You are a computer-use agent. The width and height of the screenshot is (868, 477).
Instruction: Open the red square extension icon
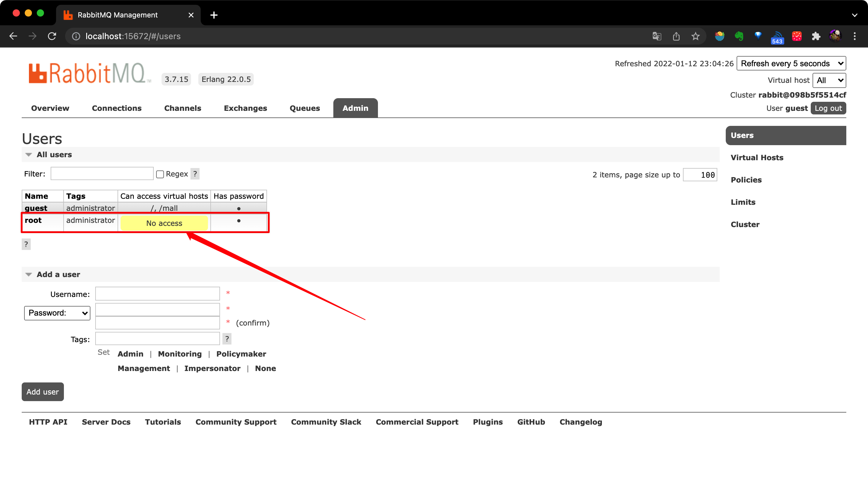[797, 36]
